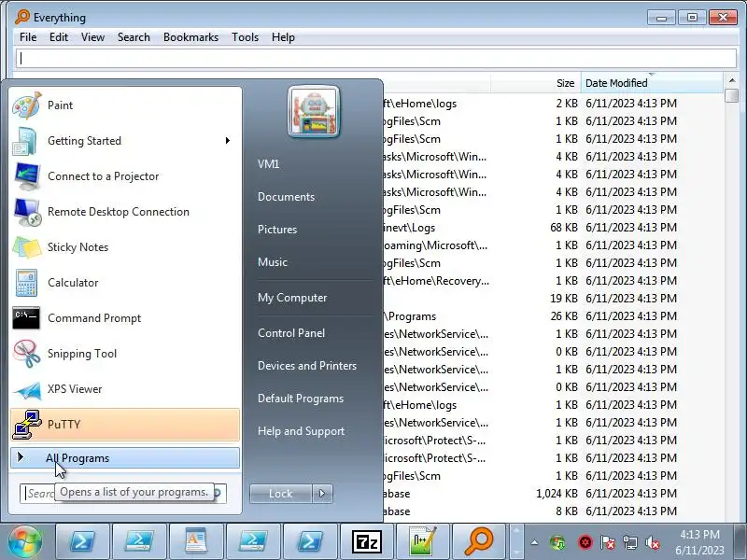The height and width of the screenshot is (560, 747).
Task: Open the Edit menu
Action: [59, 37]
